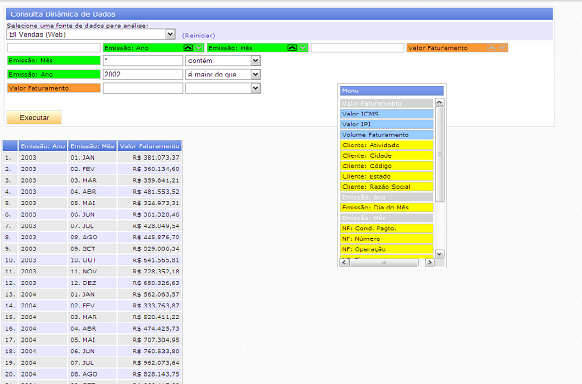Select Volume Faturamento in the Menu list
The width and height of the screenshot is (582, 384).
click(386, 135)
